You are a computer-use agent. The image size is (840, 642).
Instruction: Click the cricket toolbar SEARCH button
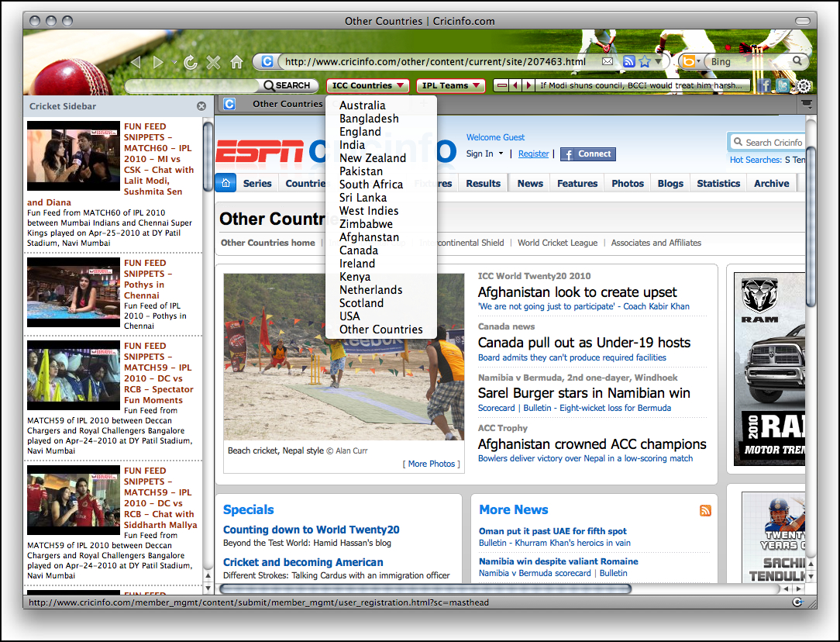(287, 86)
